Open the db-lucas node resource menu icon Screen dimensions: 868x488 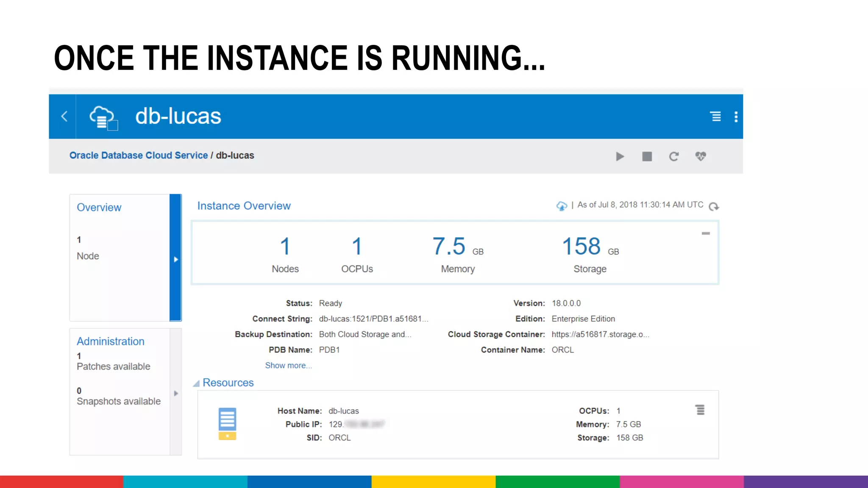pyautogui.click(x=700, y=410)
